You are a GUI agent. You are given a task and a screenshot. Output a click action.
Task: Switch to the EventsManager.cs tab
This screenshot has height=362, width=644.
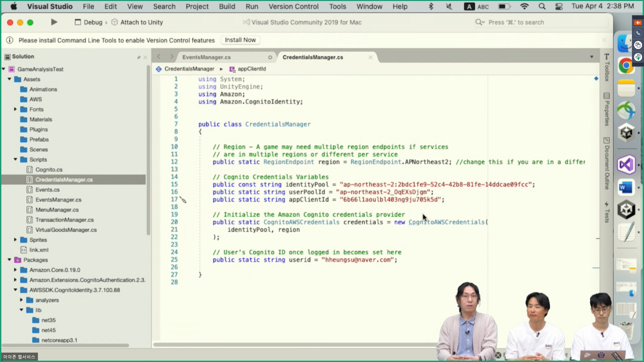click(206, 57)
